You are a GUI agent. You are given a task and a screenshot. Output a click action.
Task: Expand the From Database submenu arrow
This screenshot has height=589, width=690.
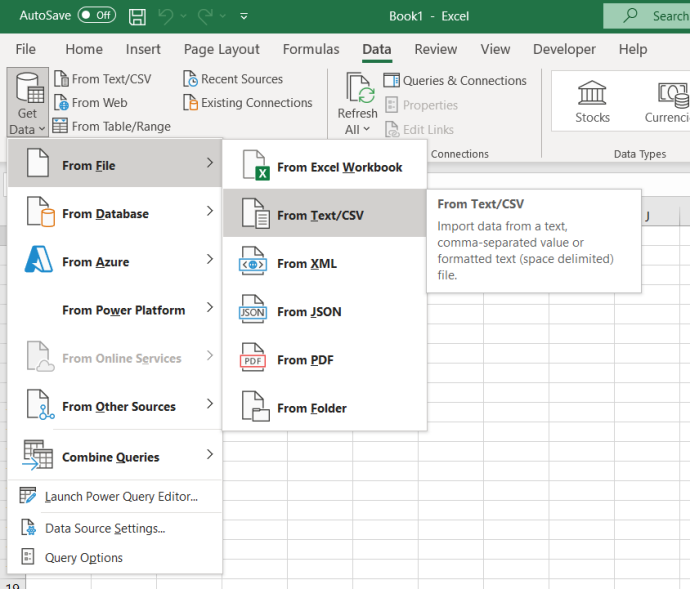pyautogui.click(x=210, y=211)
